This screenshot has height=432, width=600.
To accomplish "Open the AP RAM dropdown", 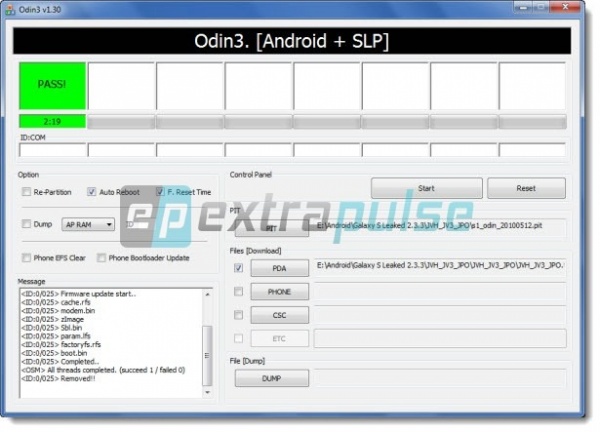I will click(x=88, y=224).
